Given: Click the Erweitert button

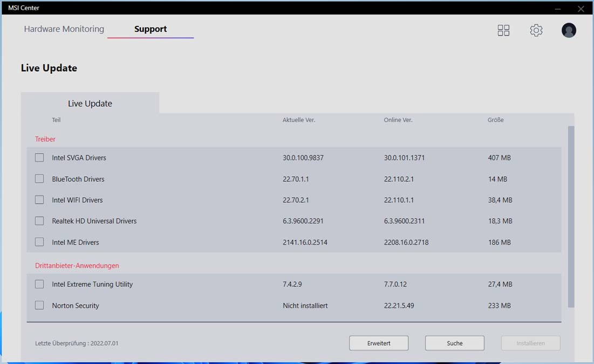Looking at the screenshot, I should [379, 343].
